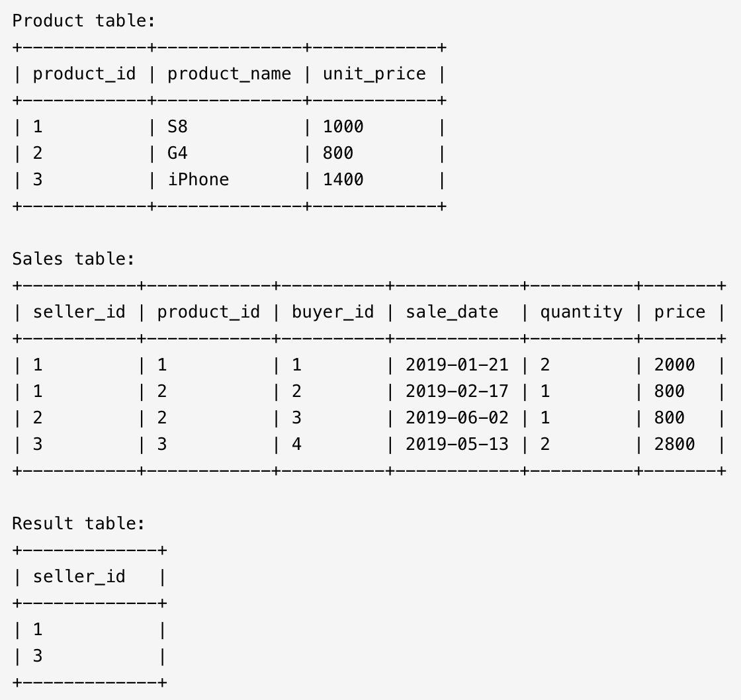The height and width of the screenshot is (700, 741).
Task: Select the sale date 2019-05-13
Action: point(457,445)
